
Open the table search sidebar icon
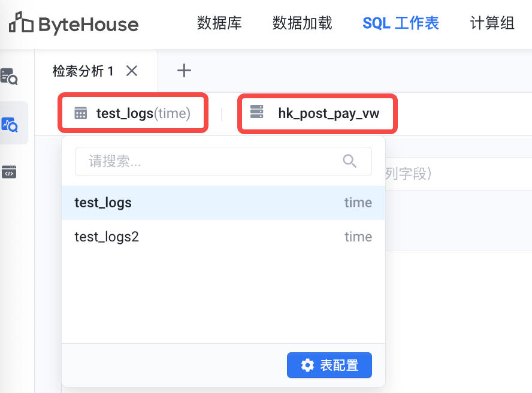coord(9,76)
